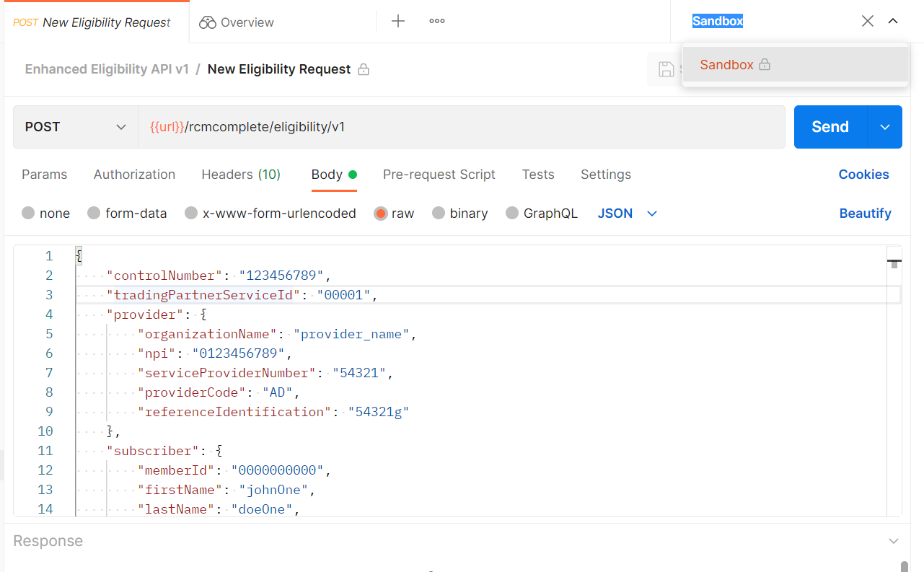Clear the environment search with X icon
This screenshot has height=572, width=924.
click(x=868, y=21)
